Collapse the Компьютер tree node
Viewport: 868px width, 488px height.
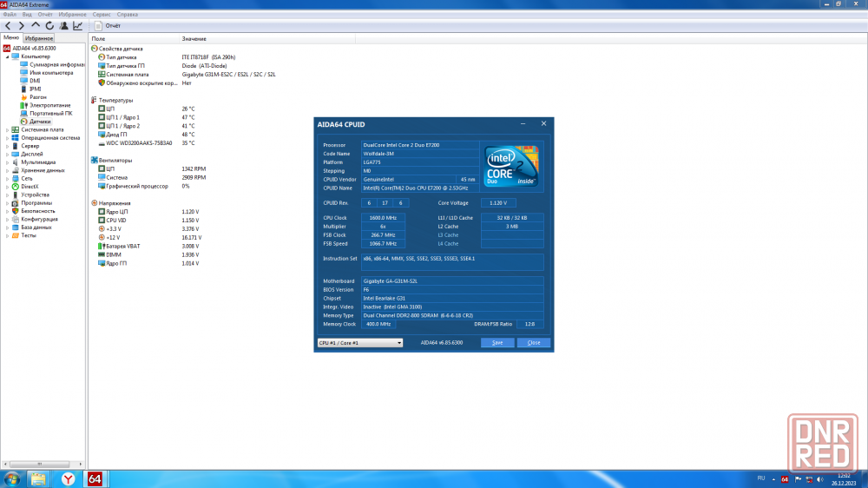[7, 56]
